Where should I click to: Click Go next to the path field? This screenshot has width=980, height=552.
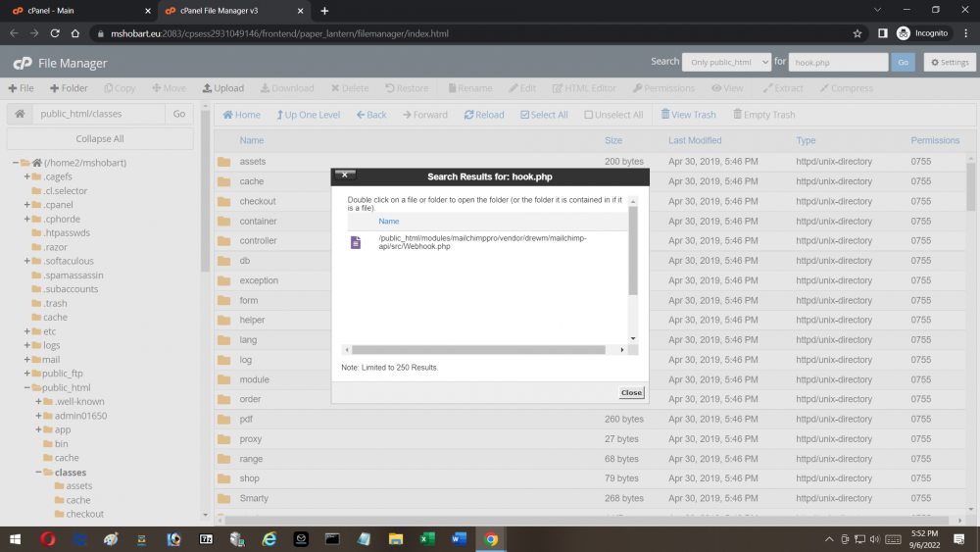pyautogui.click(x=179, y=114)
